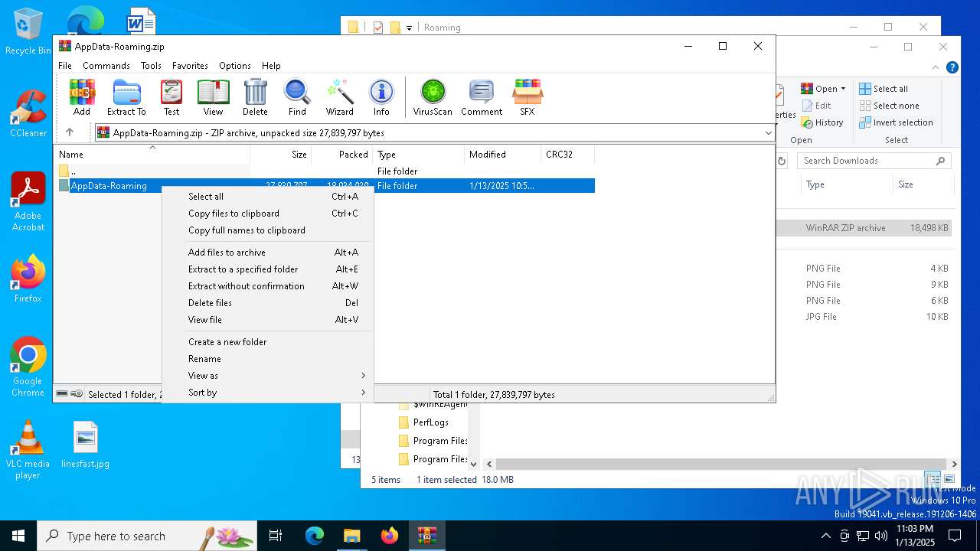The width and height of the screenshot is (980, 551).
Task: Go up one level arrow in WinRAR
Action: pos(70,132)
